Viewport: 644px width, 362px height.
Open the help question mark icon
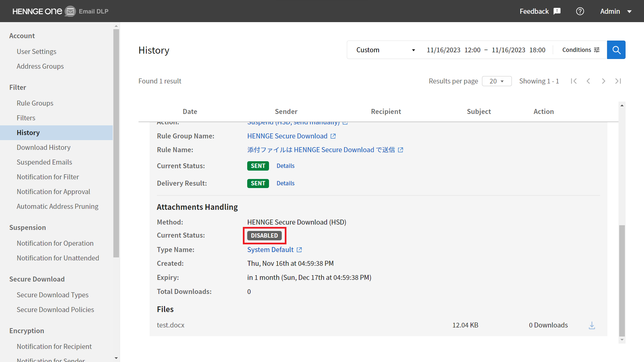580,11
